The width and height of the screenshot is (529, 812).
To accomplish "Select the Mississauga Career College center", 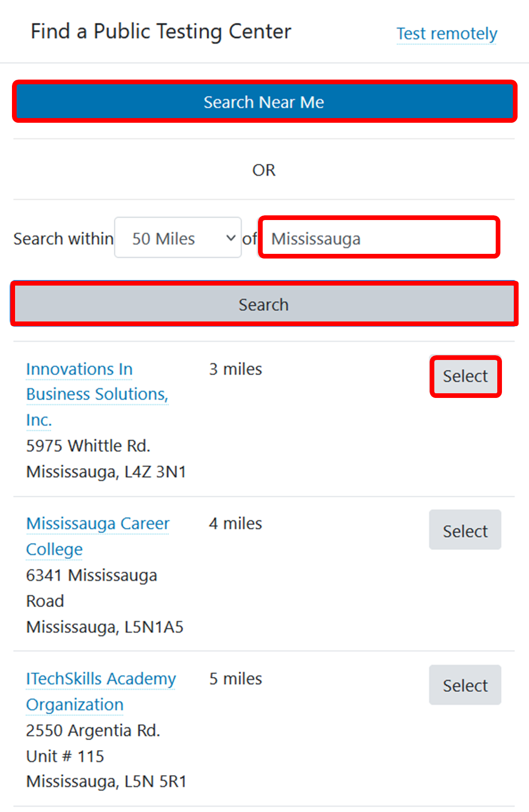I will pos(465,531).
